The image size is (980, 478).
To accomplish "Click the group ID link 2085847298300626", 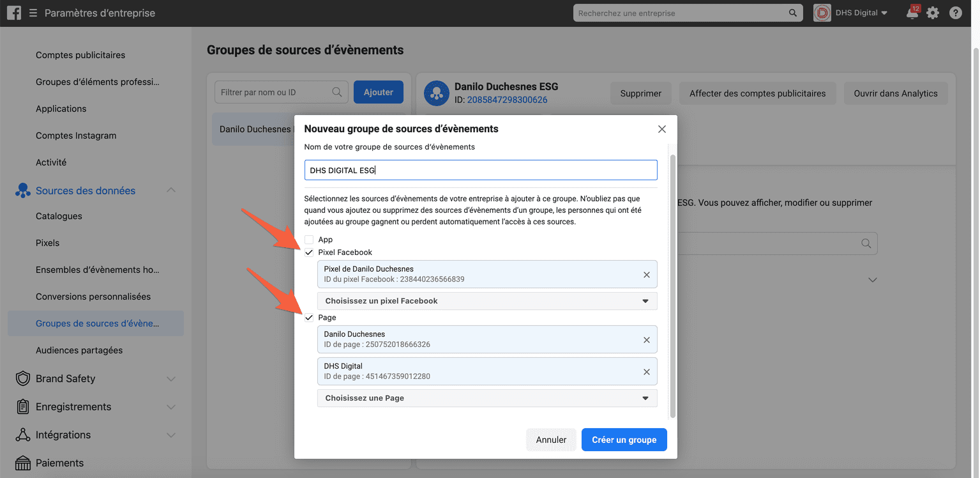I will [508, 100].
